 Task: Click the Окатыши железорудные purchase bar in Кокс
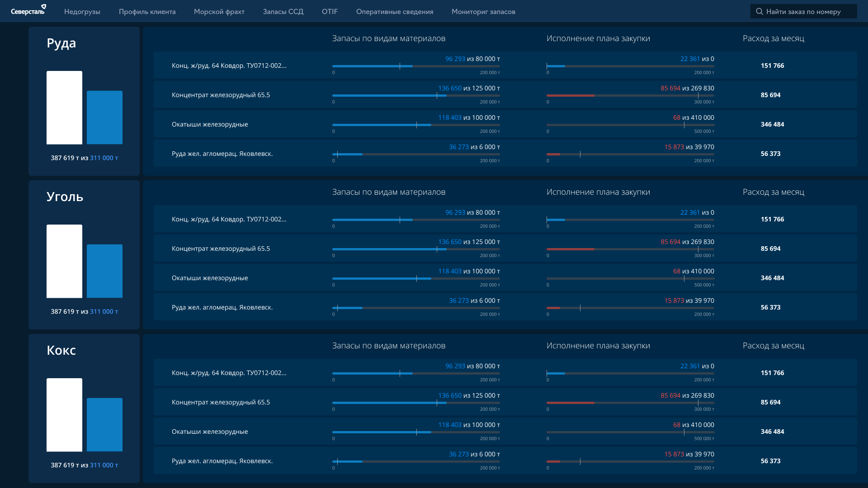tap(630, 432)
